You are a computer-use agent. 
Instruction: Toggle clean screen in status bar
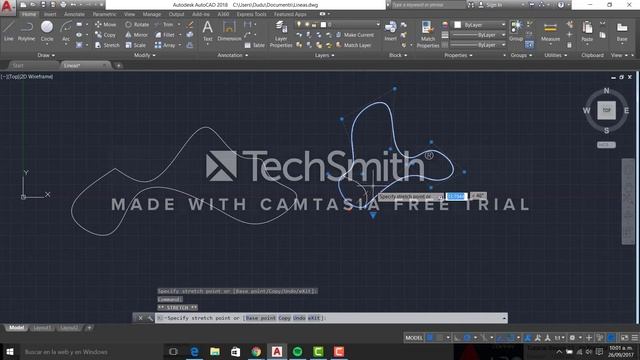pos(624,338)
